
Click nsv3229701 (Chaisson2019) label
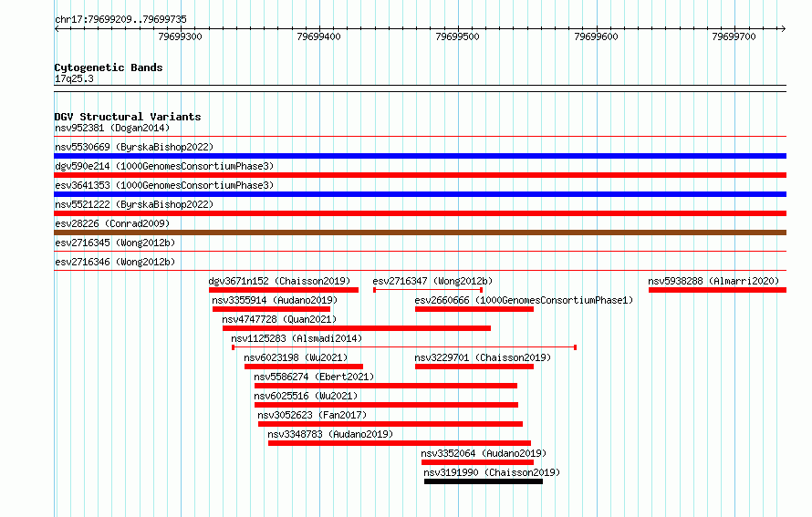tap(483, 357)
